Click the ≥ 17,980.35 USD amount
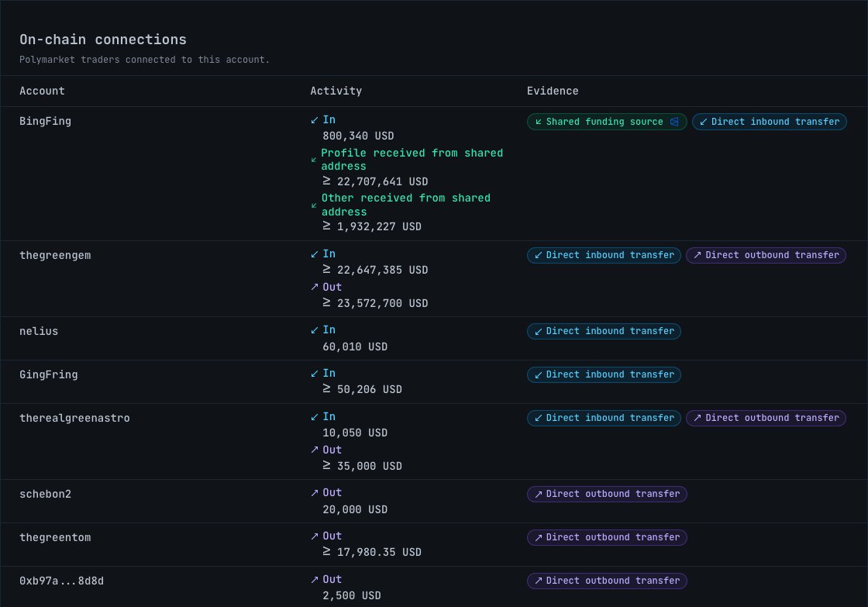868x607 pixels. 372,553
